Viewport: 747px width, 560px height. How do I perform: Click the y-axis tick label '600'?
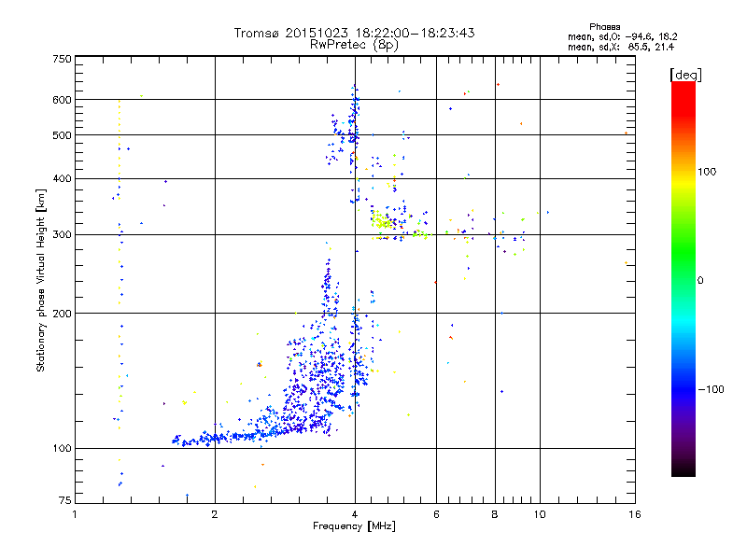point(62,100)
